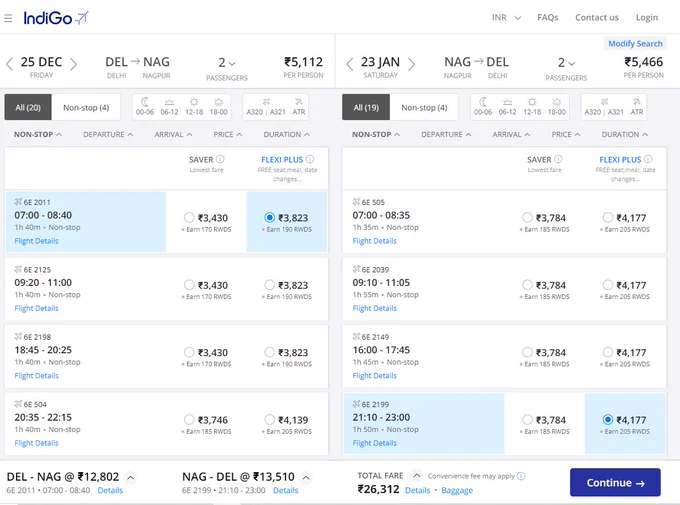Viewport: 680px width, 505px height.
Task: Show Flexi Plus info in NAG-DEL panel
Action: point(648,159)
